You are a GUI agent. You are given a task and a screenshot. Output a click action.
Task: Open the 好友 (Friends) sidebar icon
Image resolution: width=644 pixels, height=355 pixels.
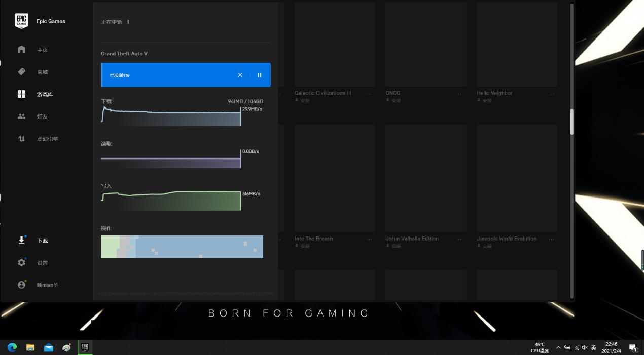(21, 116)
